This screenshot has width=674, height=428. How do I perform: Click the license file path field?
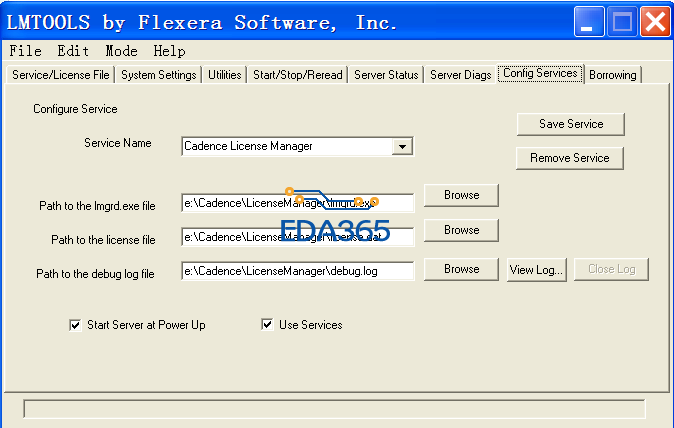298,237
